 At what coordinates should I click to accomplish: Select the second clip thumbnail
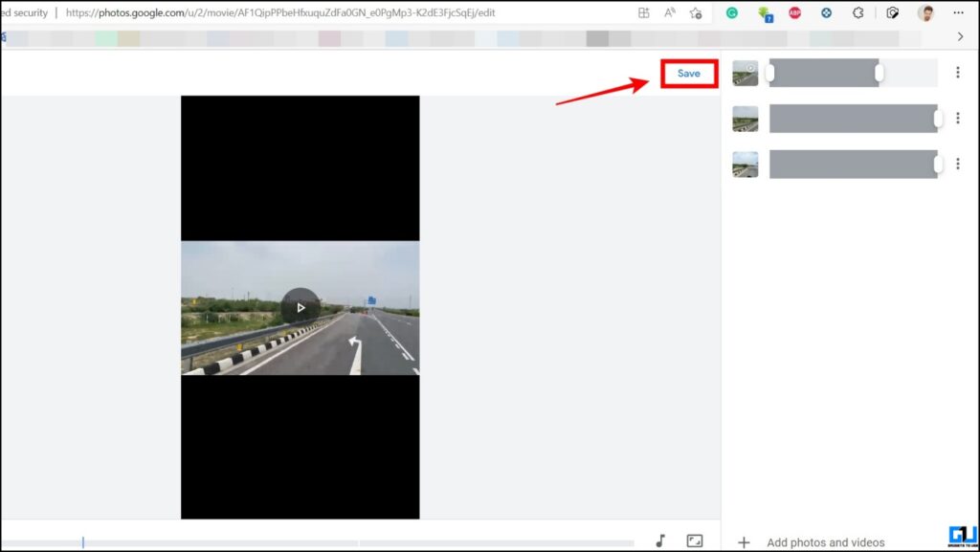(x=745, y=119)
